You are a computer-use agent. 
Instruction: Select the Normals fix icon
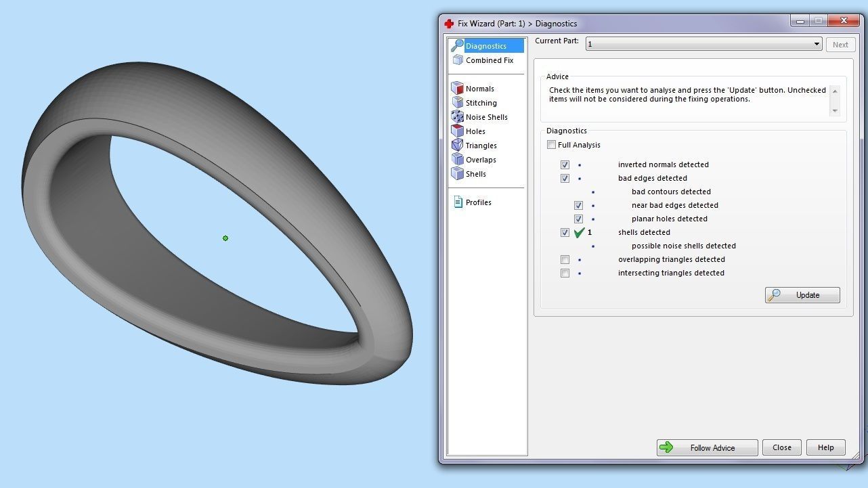coord(457,88)
